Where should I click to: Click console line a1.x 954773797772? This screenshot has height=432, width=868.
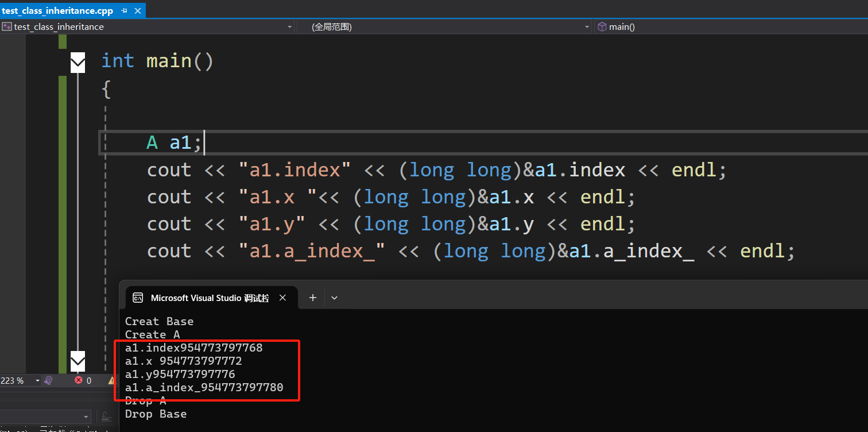point(183,361)
